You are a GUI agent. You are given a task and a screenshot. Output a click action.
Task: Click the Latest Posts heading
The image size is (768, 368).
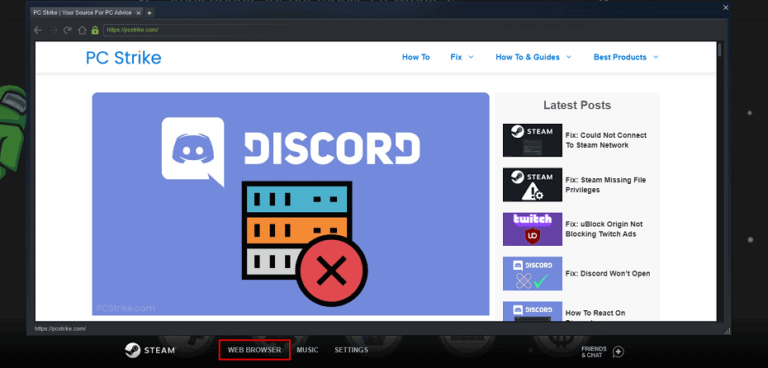click(577, 105)
